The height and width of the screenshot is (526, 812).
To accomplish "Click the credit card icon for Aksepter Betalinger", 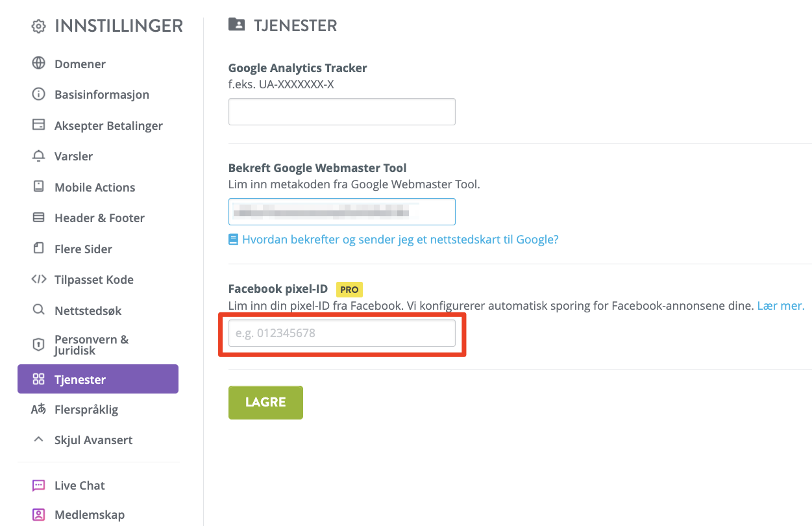I will tap(38, 125).
